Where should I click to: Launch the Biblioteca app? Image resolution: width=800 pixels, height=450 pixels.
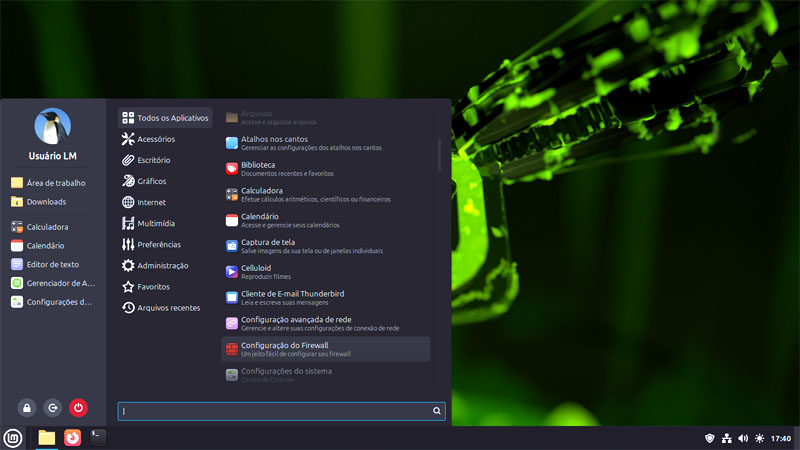coord(326,169)
